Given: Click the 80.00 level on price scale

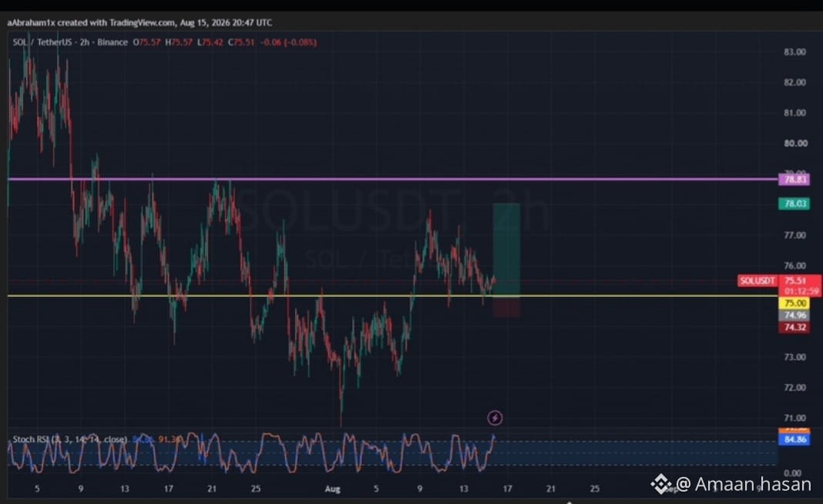Looking at the screenshot, I should point(795,143).
